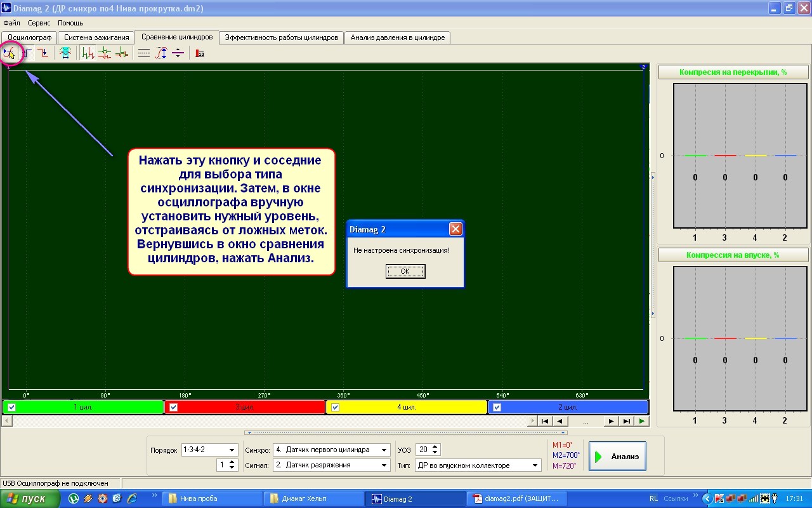The width and height of the screenshot is (812, 508).
Task: Open the Анализ давления в цилиндре tab
Action: pyautogui.click(x=398, y=37)
